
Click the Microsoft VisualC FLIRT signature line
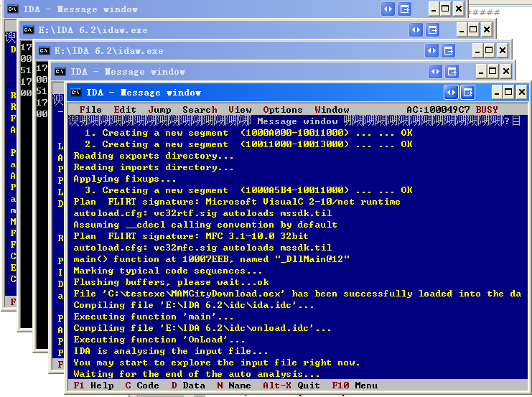pyautogui.click(x=237, y=202)
